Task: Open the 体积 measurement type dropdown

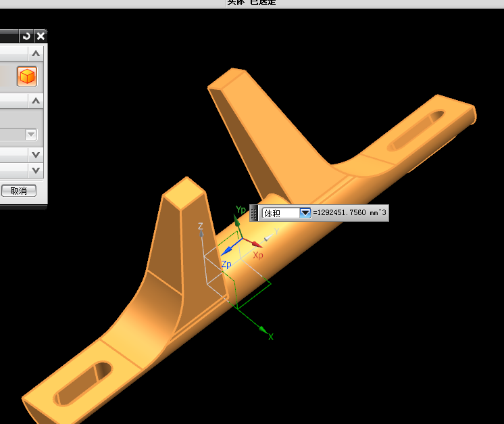Action: [305, 213]
